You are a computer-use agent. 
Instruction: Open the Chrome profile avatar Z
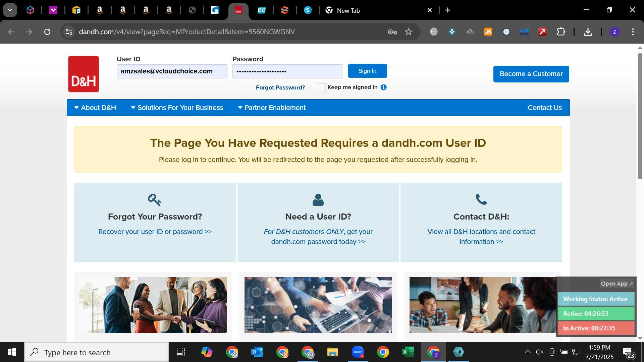pyautogui.click(x=614, y=32)
